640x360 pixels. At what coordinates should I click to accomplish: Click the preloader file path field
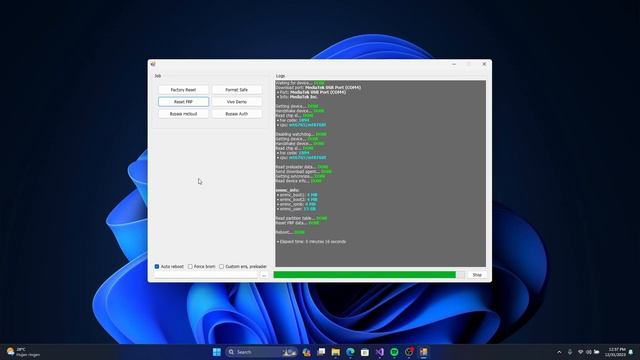tap(206, 276)
